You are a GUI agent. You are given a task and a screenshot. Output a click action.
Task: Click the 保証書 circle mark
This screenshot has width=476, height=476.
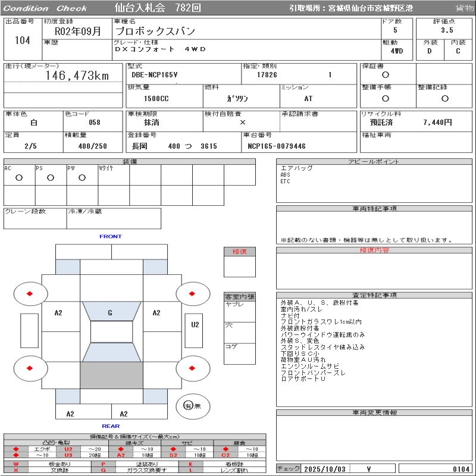386,75
